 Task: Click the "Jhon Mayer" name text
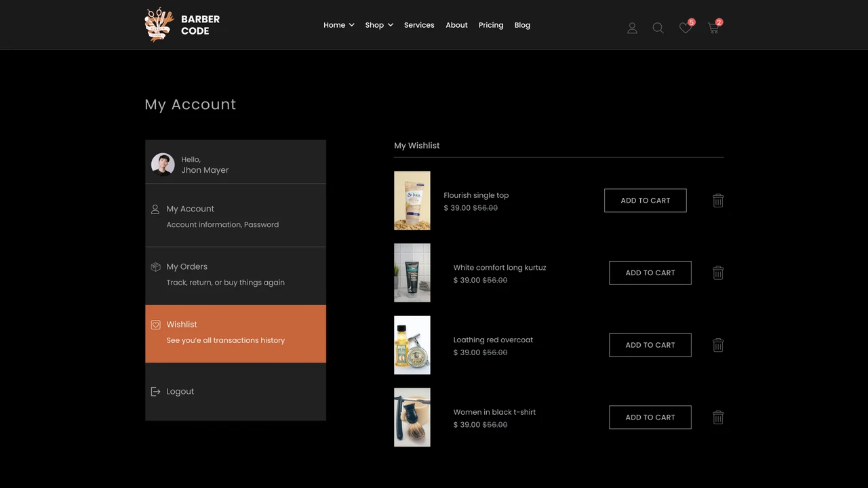pos(205,170)
